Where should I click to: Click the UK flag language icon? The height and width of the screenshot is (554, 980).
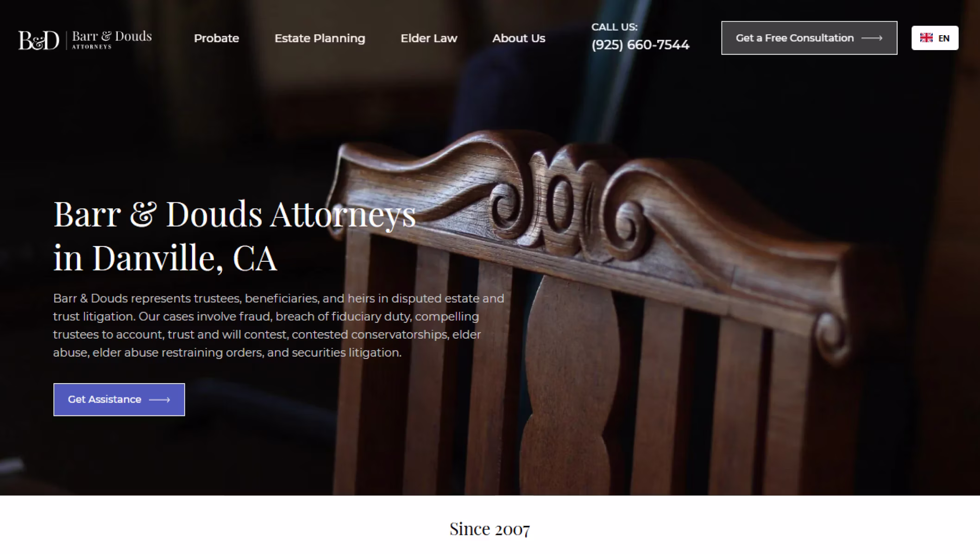926,38
